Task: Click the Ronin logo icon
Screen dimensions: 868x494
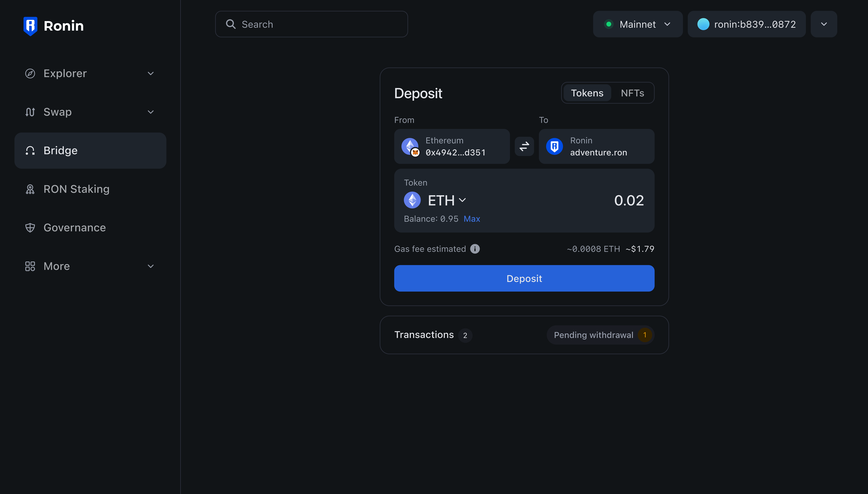Action: (x=30, y=26)
